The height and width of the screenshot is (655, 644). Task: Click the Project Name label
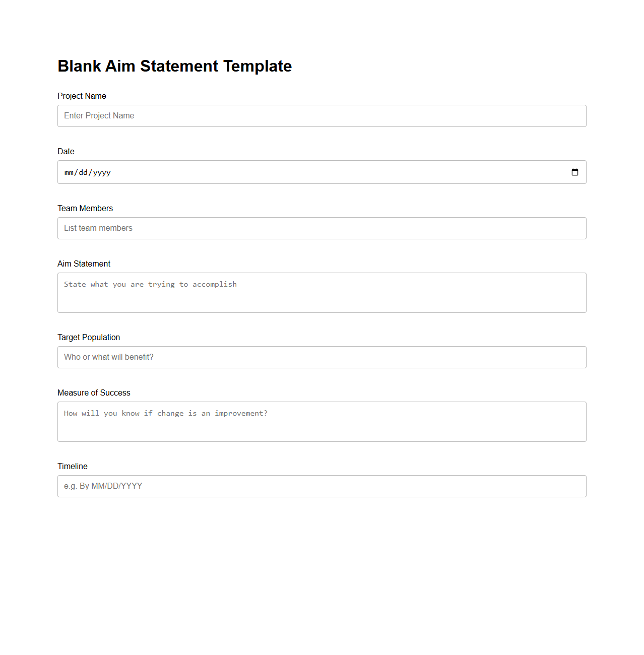pyautogui.click(x=82, y=96)
